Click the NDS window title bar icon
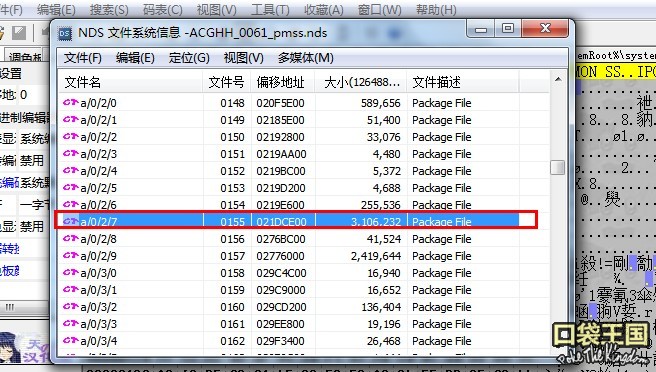Image resolution: width=656 pixels, height=372 pixels. pyautogui.click(x=65, y=33)
